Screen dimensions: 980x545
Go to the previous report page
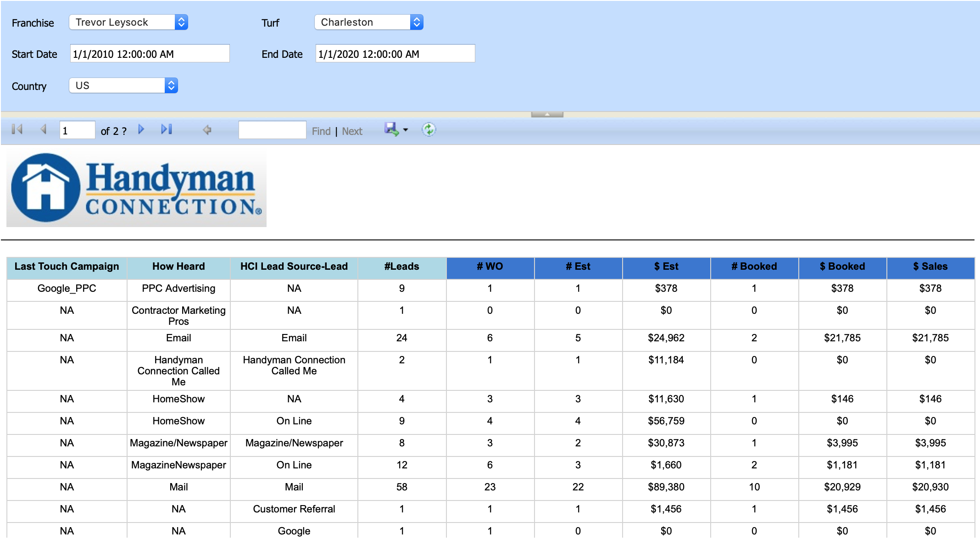point(44,130)
